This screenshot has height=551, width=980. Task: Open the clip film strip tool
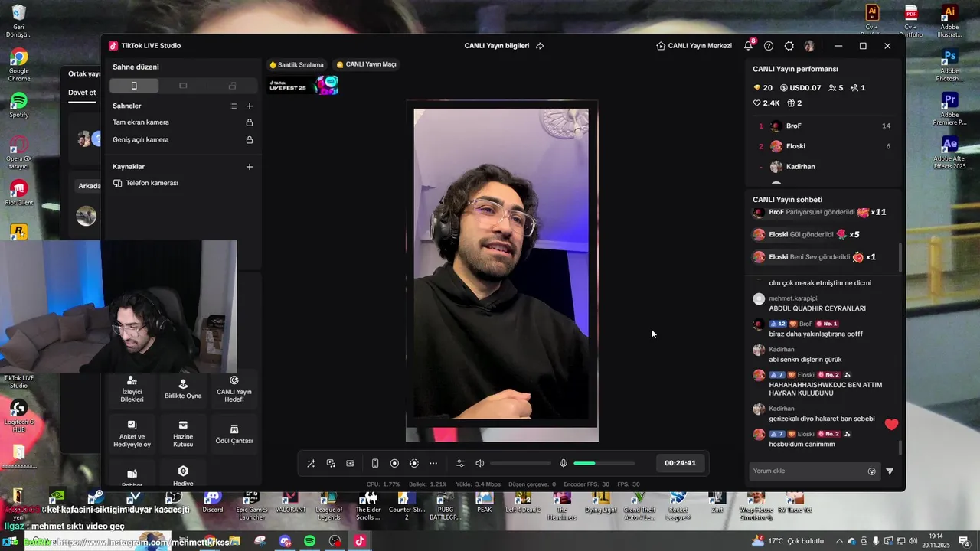tap(350, 463)
